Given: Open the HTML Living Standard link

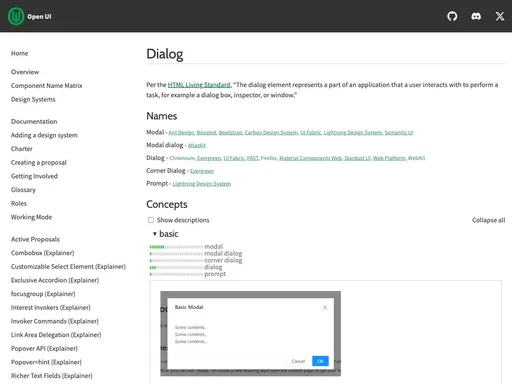Looking at the screenshot, I should click(x=199, y=85).
